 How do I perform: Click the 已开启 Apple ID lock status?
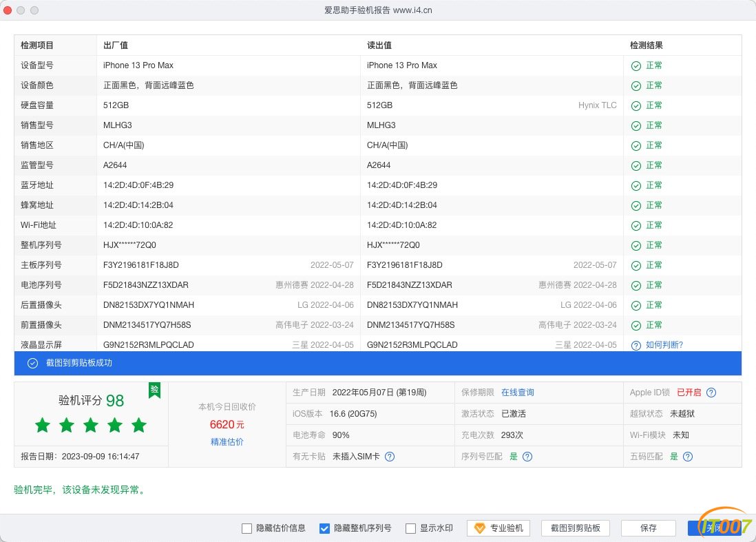(689, 393)
